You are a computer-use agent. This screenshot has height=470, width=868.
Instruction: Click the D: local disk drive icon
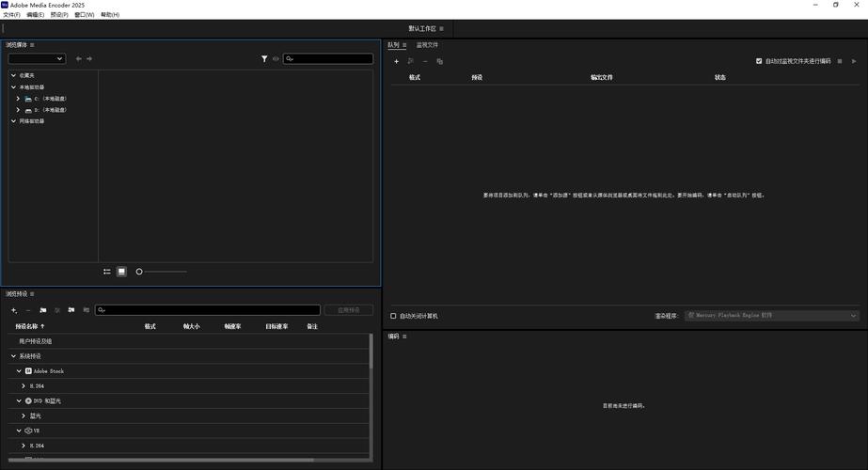[28, 110]
